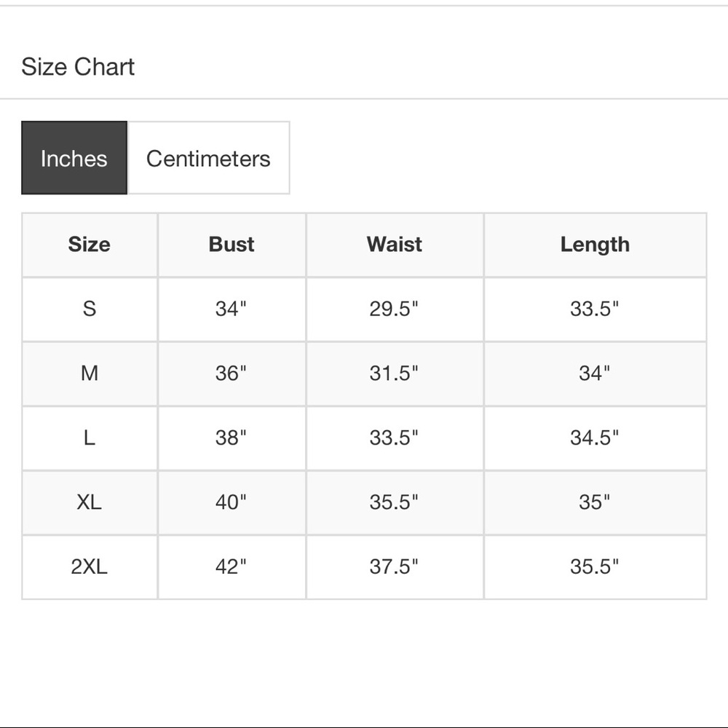Select the 35" length value for XL
The image size is (728, 728).
pyautogui.click(x=594, y=502)
